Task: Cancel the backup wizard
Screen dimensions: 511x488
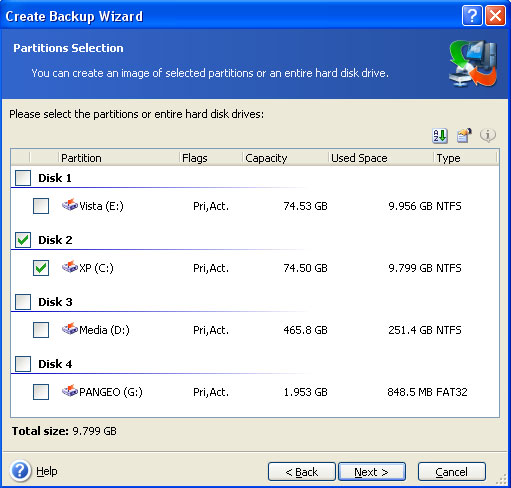Action: 452,472
